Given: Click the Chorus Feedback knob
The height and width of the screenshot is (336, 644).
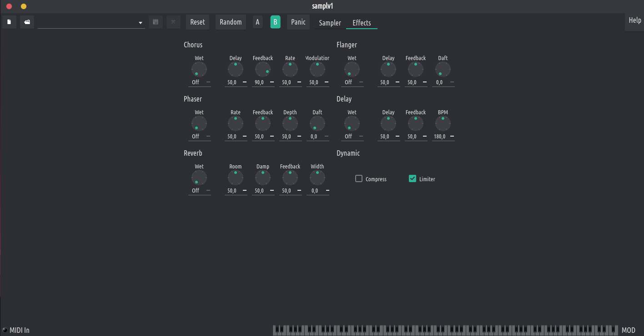Looking at the screenshot, I should click(x=263, y=70).
